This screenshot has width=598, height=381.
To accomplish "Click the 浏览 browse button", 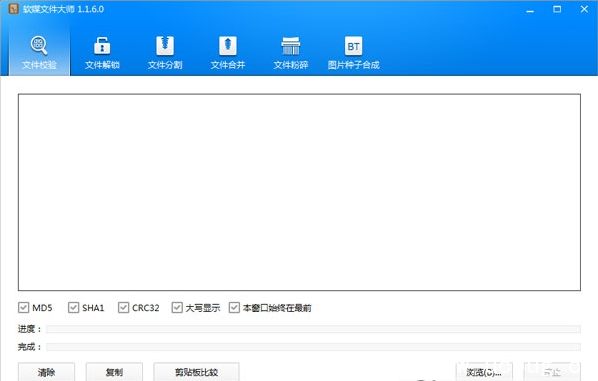I will [484, 372].
